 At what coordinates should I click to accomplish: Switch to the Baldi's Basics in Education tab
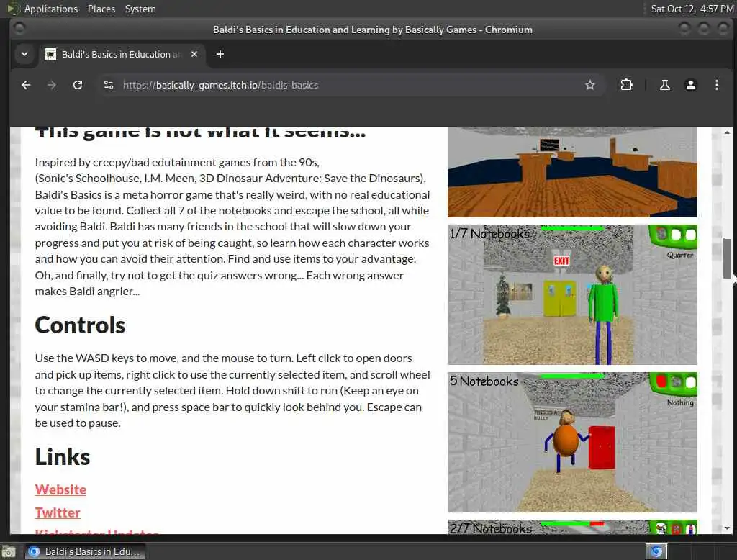click(x=121, y=54)
